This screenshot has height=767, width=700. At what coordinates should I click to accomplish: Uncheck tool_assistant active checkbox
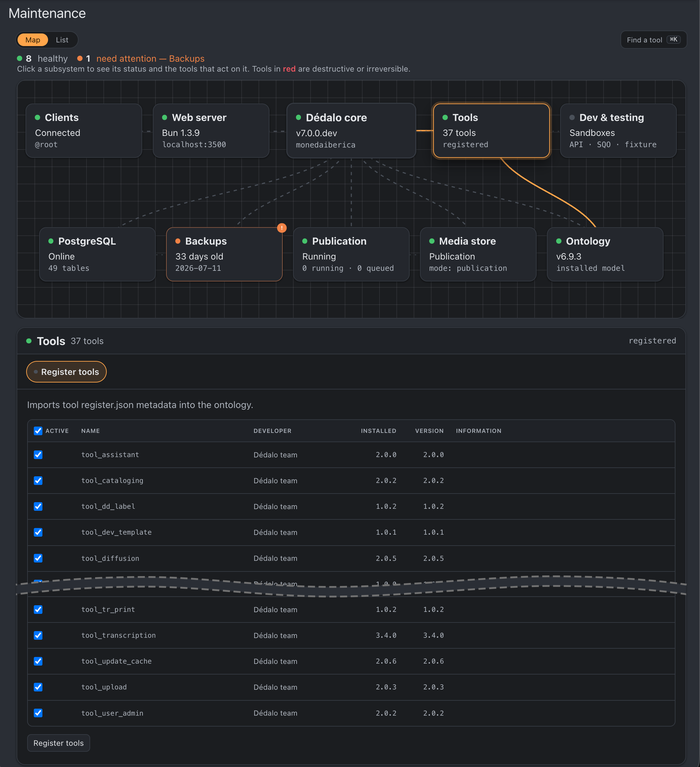pos(38,455)
